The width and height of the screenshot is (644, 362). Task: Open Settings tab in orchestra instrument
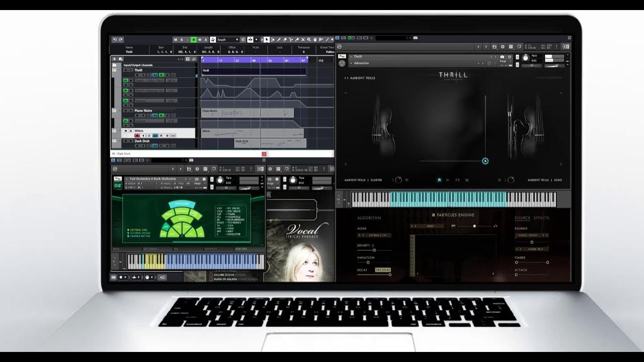tap(157, 249)
